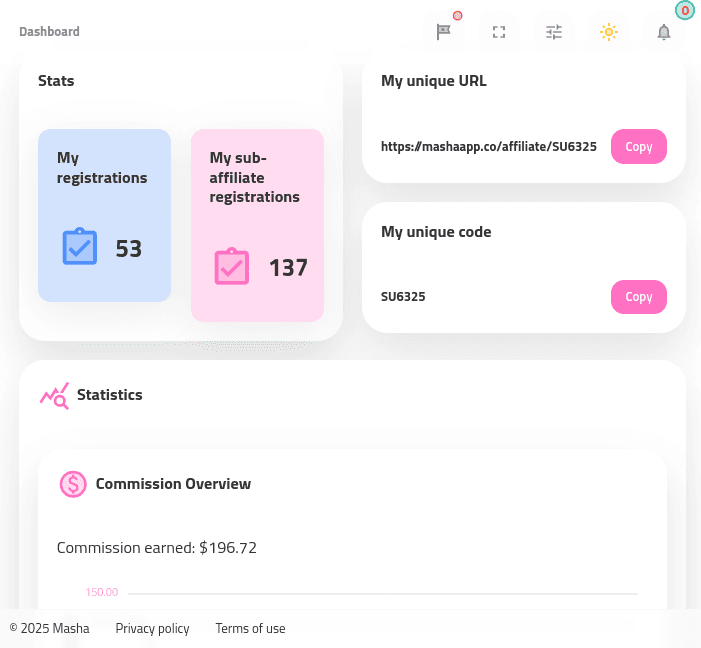Copy the unique code SU6325
This screenshot has width=701, height=648.
[638, 296]
